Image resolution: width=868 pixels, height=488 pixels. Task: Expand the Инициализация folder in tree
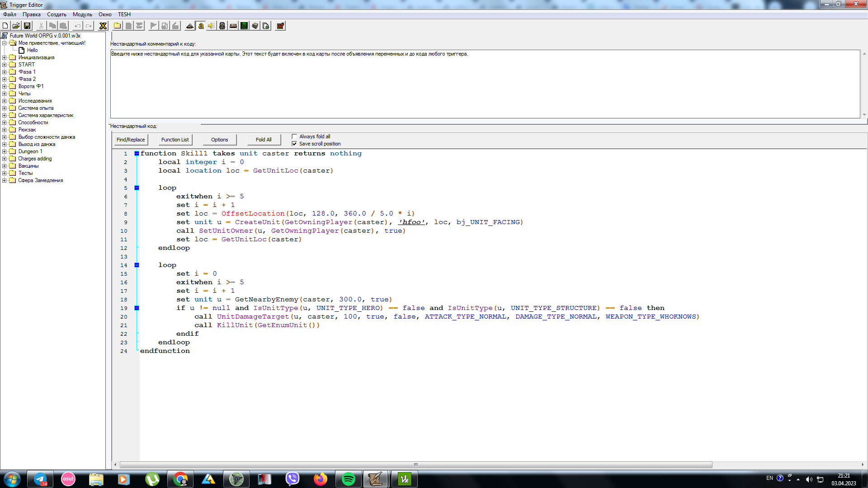(5, 57)
